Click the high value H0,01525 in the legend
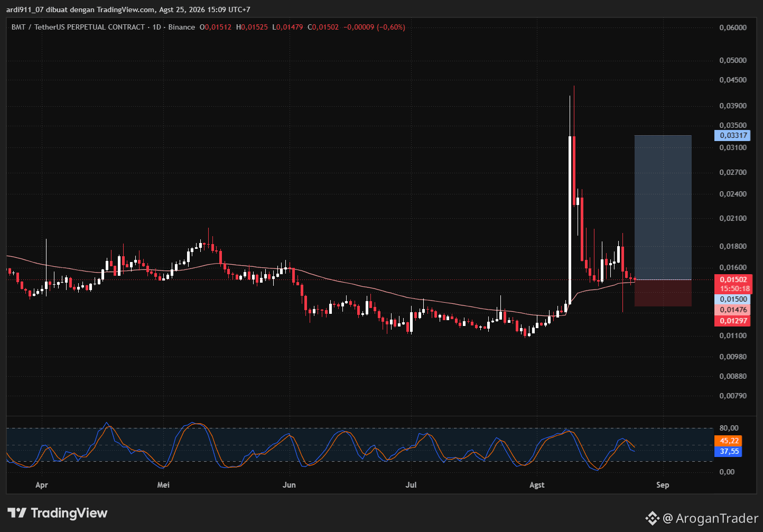 [252, 27]
